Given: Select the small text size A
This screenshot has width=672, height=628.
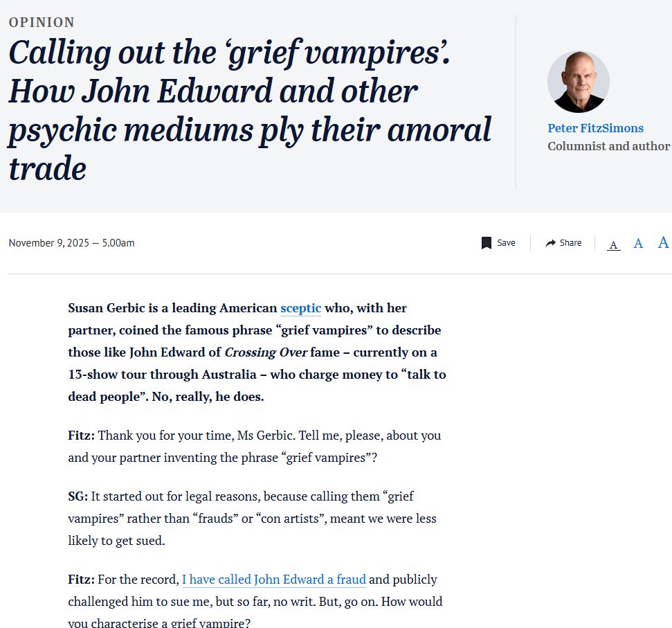Looking at the screenshot, I should 614,244.
